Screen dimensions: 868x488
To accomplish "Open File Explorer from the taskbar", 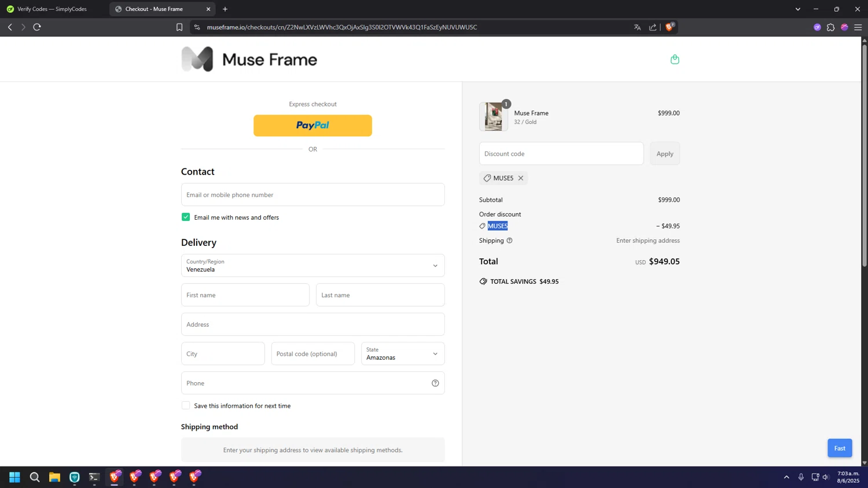I will (54, 477).
